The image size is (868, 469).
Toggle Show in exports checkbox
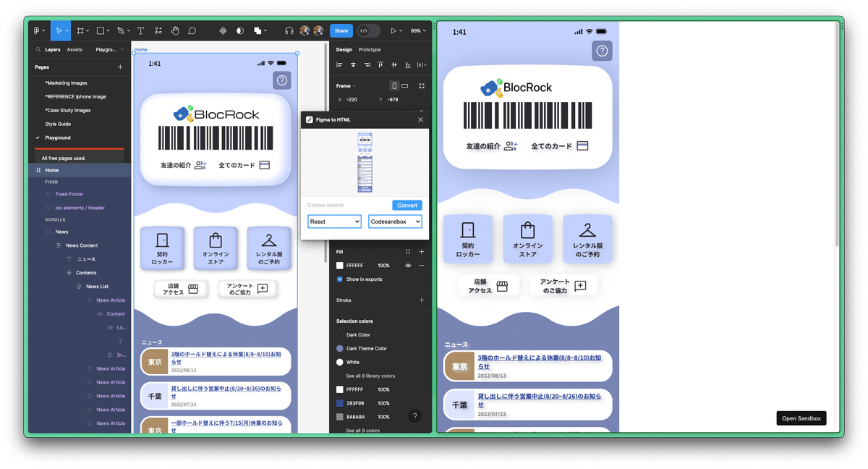point(340,279)
